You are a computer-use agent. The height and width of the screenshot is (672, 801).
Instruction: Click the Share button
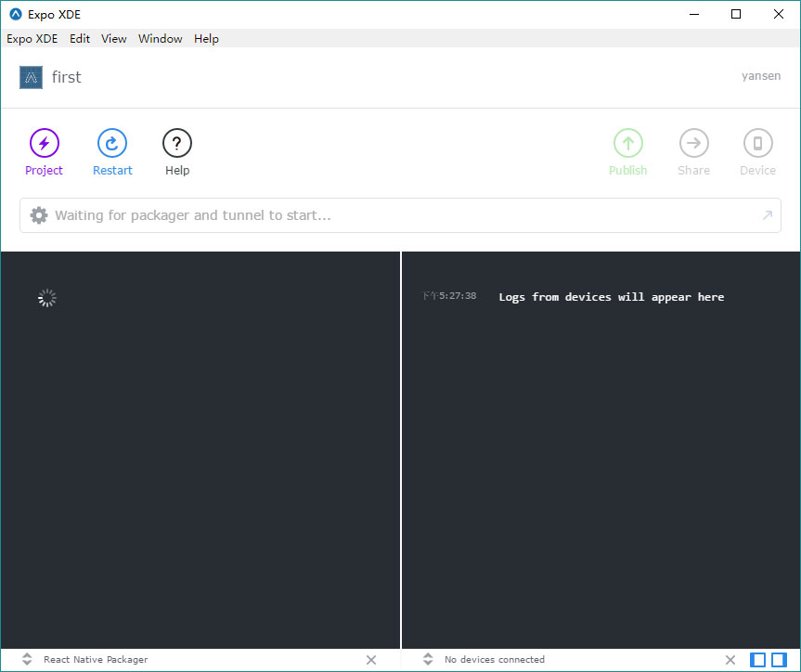693,152
